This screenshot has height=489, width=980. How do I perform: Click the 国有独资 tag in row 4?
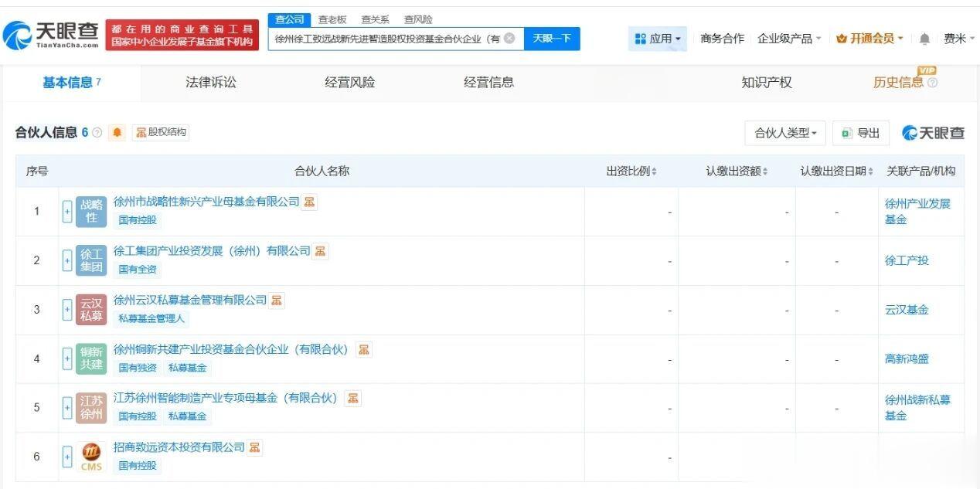pos(138,368)
